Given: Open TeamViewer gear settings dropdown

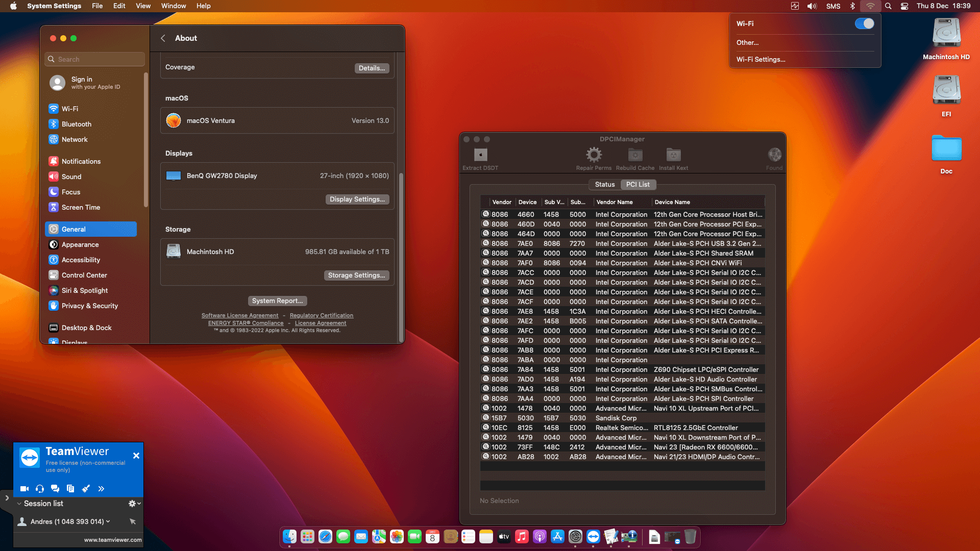Looking at the screenshot, I should click(x=134, y=504).
